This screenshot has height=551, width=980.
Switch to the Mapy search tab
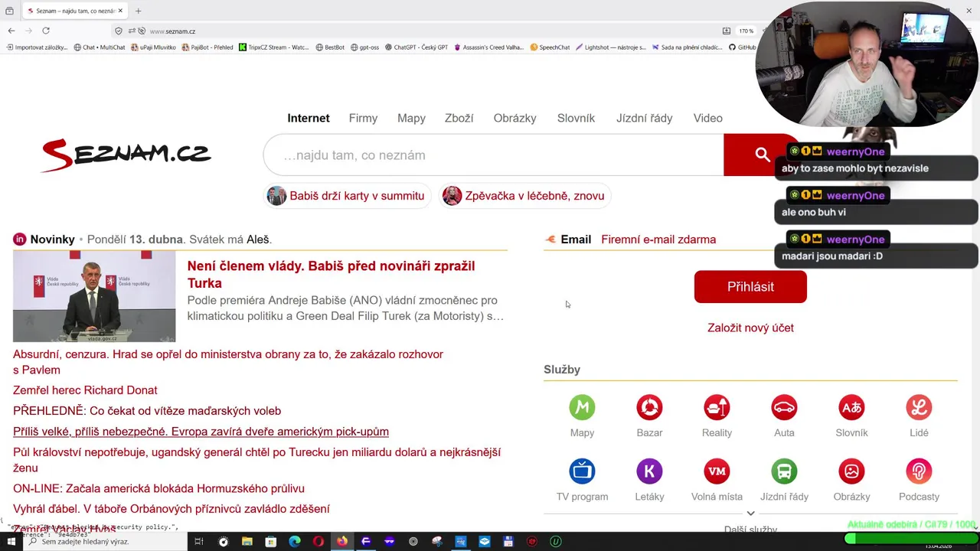[x=411, y=118]
